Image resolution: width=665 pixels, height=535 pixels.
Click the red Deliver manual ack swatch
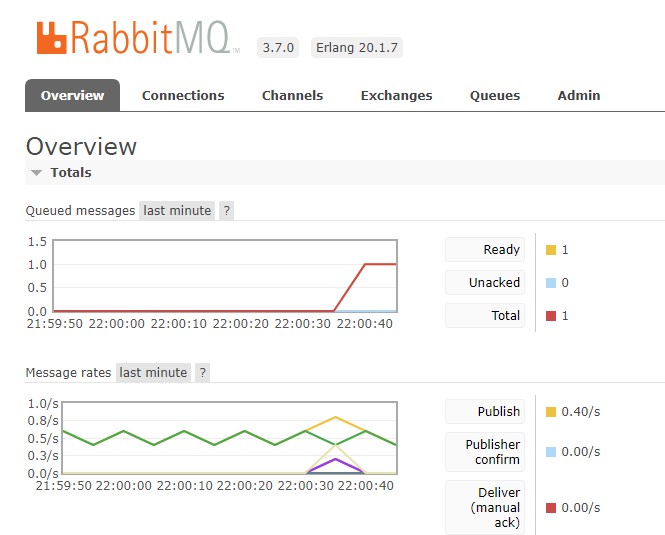550,508
